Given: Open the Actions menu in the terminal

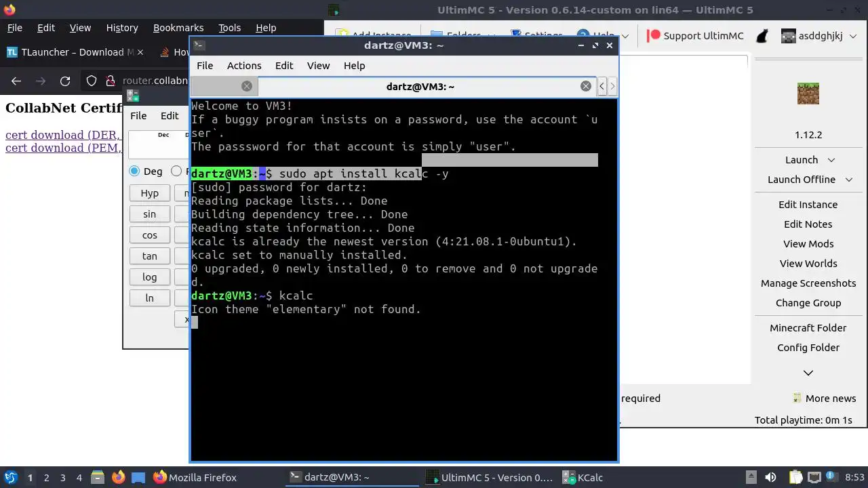Looking at the screenshot, I should click(244, 66).
